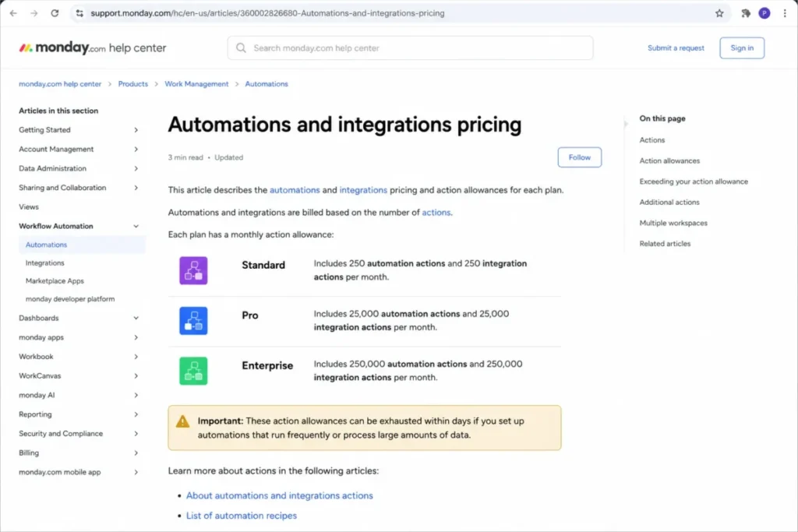Expand monday.com mobile app section
The width and height of the screenshot is (798, 532).
coord(136,473)
